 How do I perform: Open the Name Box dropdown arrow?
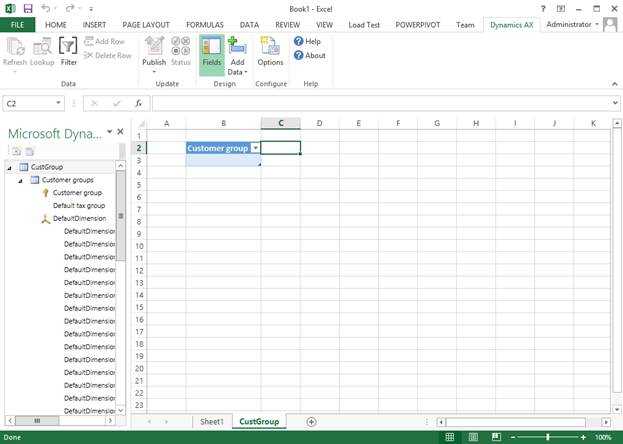coord(58,103)
